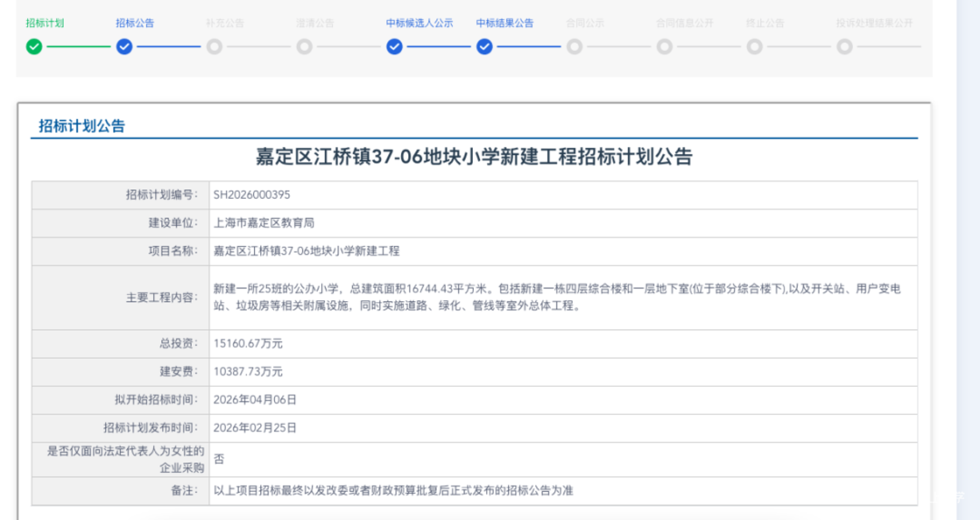Click the gray circle under 终止公告
This screenshot has width=980, height=520.
tap(755, 46)
